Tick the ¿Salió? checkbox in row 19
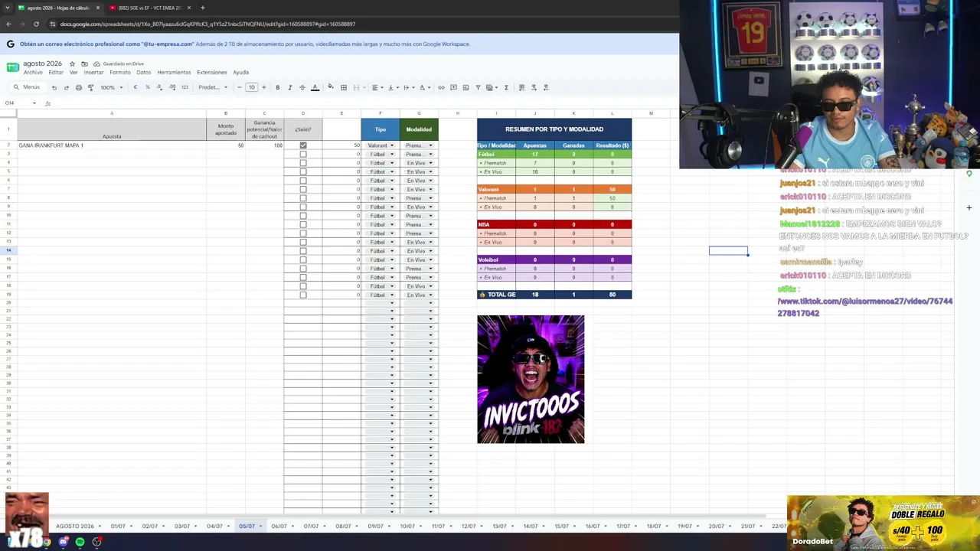Screen dimensions: 980x551 [x=303, y=295]
